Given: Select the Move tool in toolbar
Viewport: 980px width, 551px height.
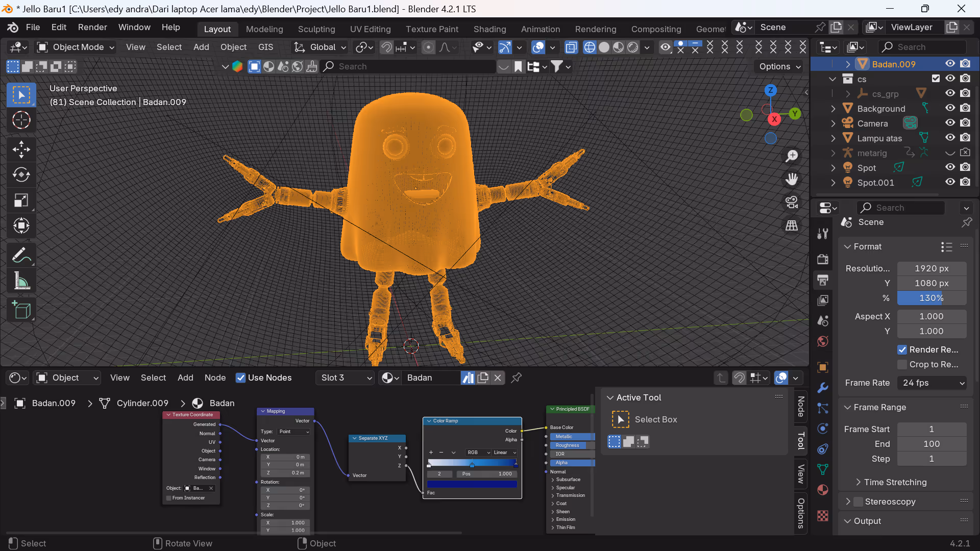Looking at the screenshot, I should tap(21, 149).
